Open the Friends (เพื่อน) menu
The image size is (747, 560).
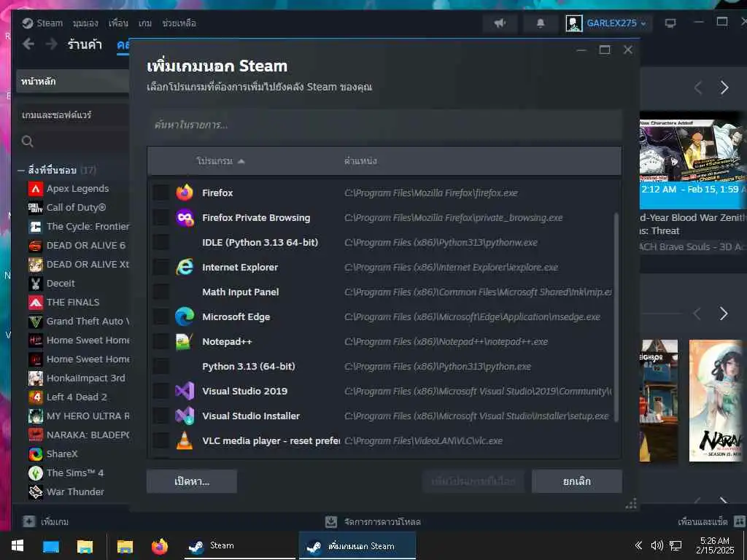pos(118,23)
